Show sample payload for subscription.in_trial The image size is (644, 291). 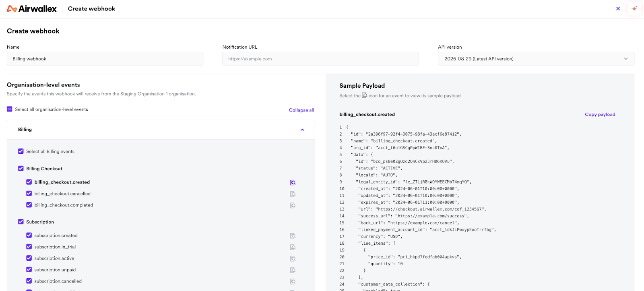click(x=293, y=247)
